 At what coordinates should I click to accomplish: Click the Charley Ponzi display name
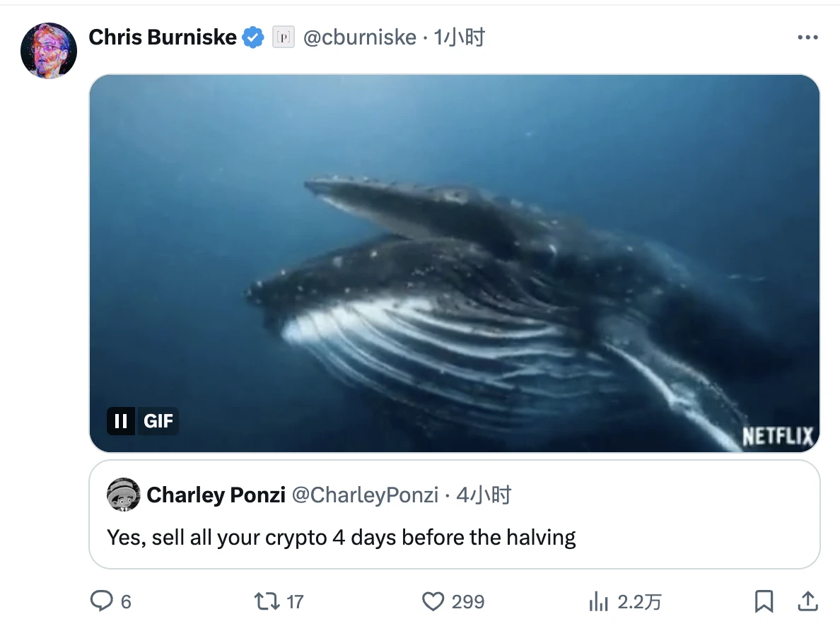pos(216,495)
